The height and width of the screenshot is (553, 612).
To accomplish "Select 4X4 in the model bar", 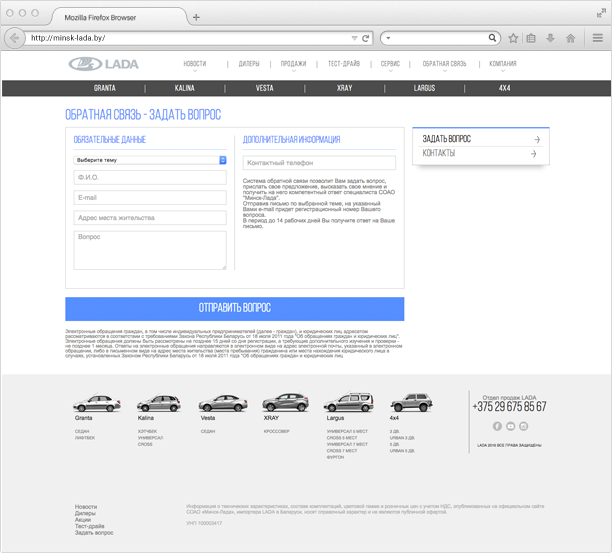I will [504, 88].
